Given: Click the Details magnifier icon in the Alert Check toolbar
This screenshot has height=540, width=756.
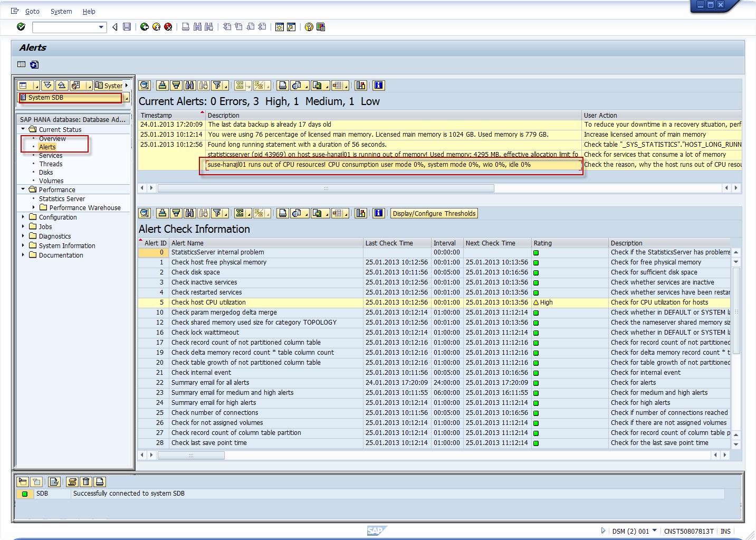Looking at the screenshot, I should click(x=145, y=213).
